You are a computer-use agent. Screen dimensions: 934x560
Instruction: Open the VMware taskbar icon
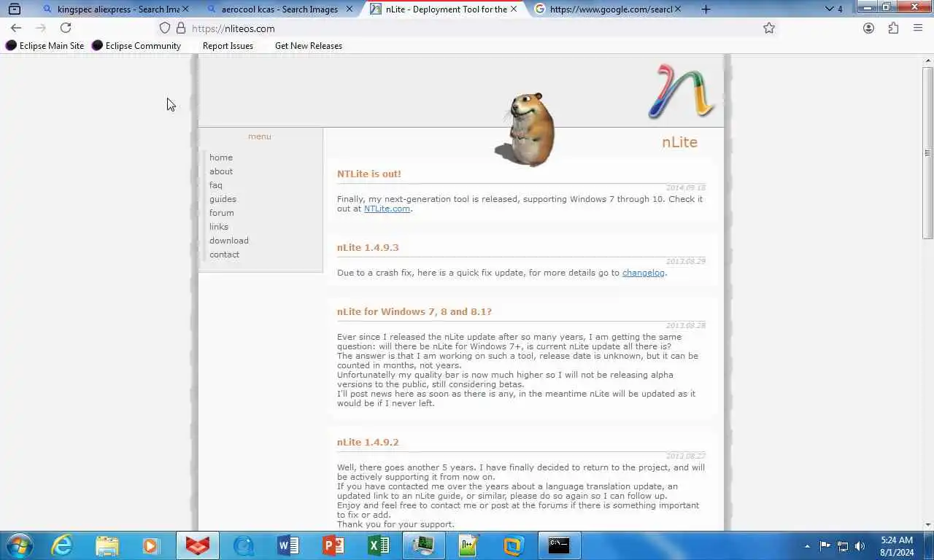[514, 545]
